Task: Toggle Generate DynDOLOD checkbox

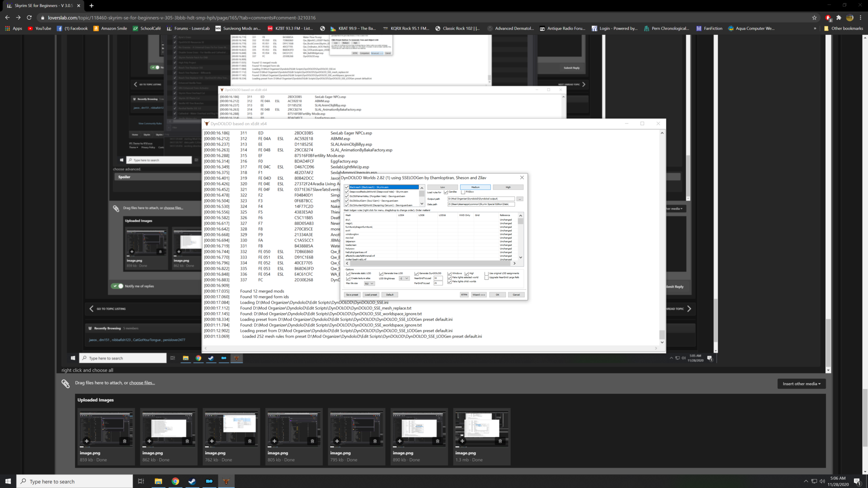Action: (x=416, y=274)
